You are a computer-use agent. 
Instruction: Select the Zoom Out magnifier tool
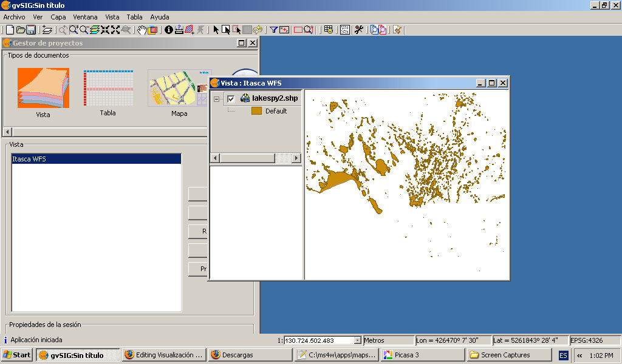coord(84,30)
